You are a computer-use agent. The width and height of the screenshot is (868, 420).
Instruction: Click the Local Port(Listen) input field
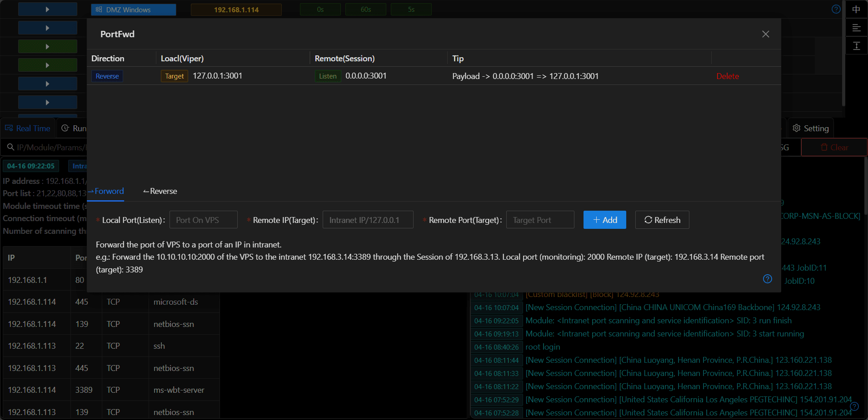coord(203,220)
